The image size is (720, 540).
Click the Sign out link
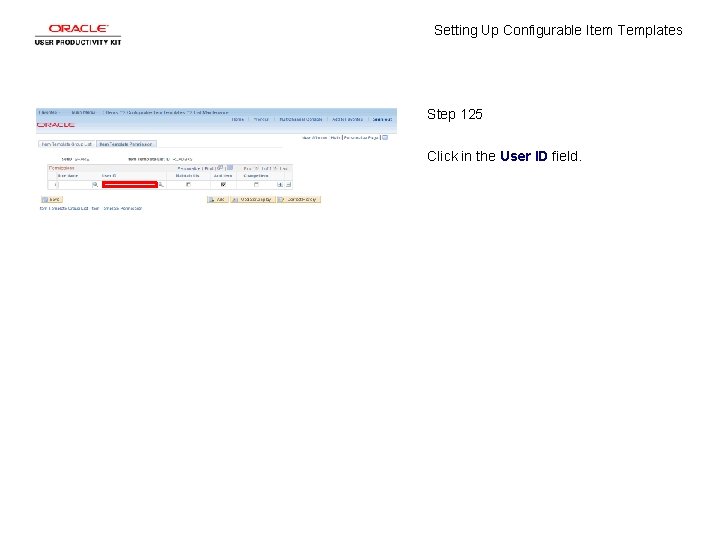(x=382, y=119)
